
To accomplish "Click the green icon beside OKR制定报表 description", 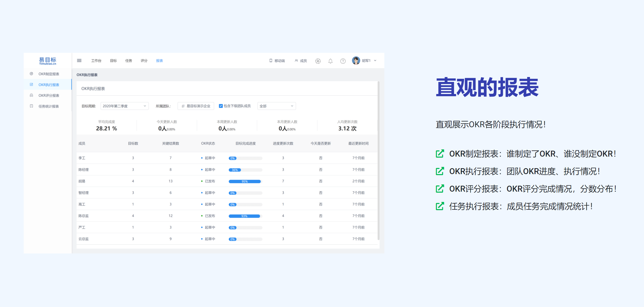I will pos(440,153).
